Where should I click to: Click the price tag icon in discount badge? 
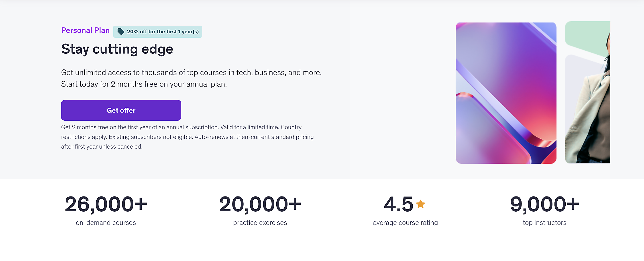coord(121,31)
